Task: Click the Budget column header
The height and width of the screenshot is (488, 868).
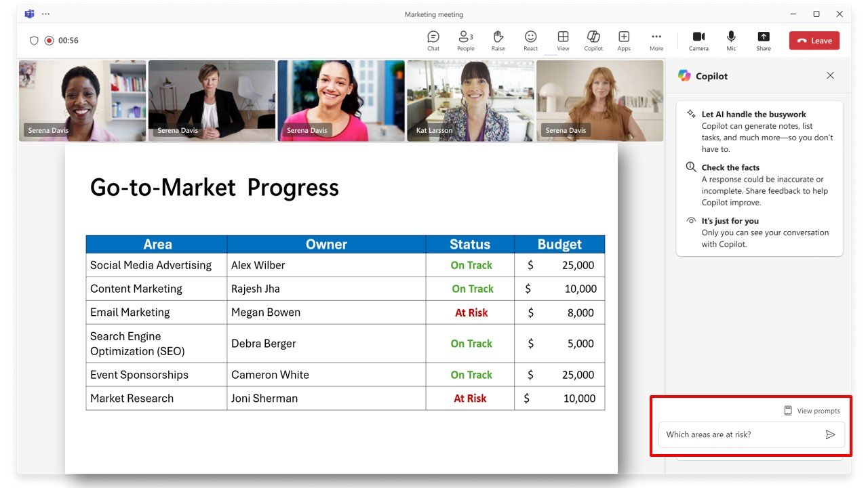Action: 559,245
